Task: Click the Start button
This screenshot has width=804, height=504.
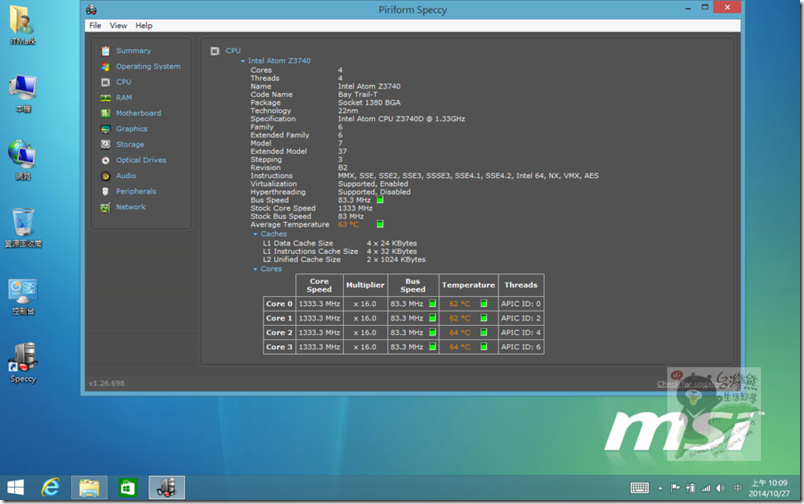Action: coord(15,487)
